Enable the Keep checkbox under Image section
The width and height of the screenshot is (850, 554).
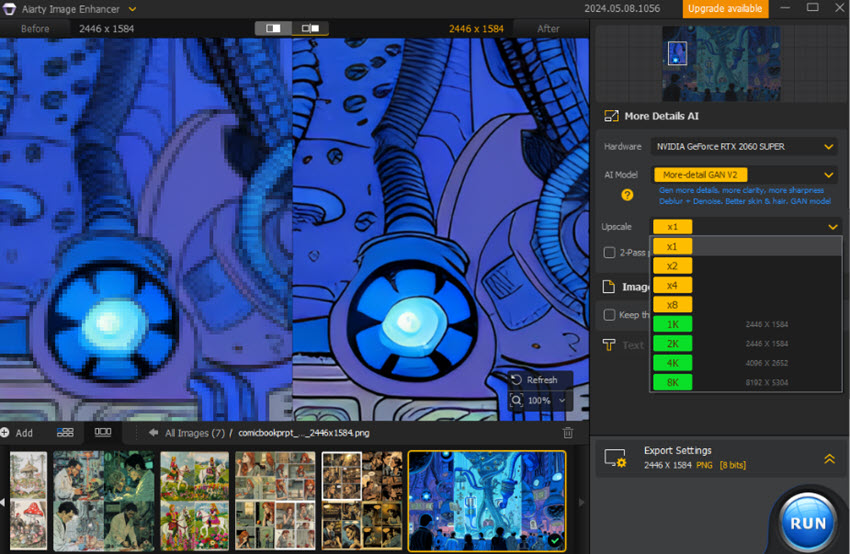609,315
